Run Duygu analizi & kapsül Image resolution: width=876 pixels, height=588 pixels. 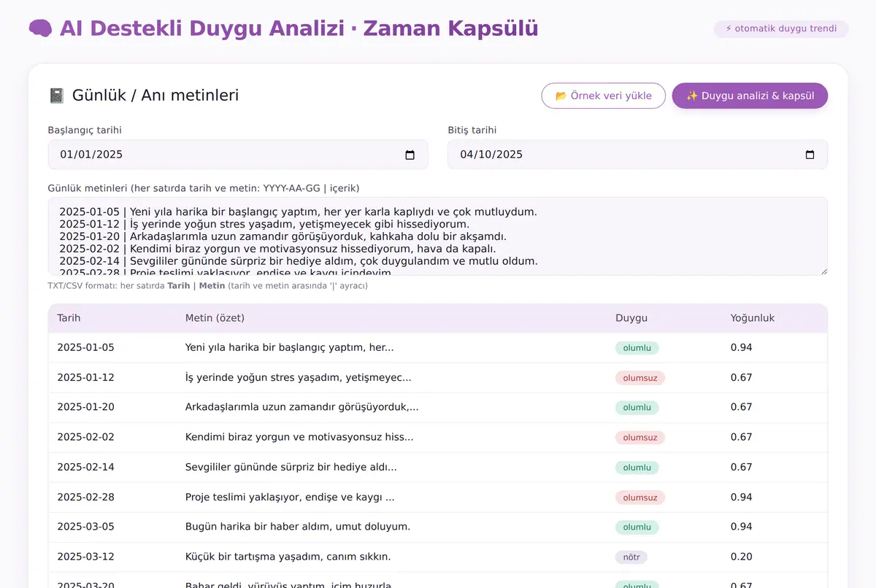750,96
